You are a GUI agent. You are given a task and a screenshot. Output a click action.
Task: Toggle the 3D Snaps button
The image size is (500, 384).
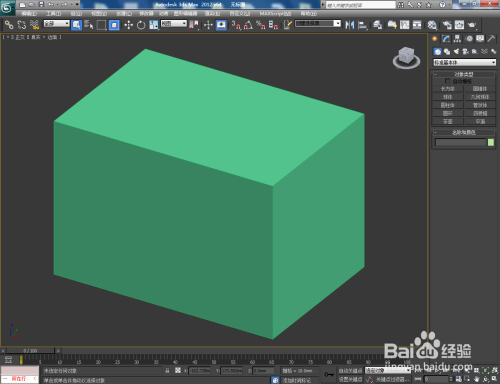[236, 25]
